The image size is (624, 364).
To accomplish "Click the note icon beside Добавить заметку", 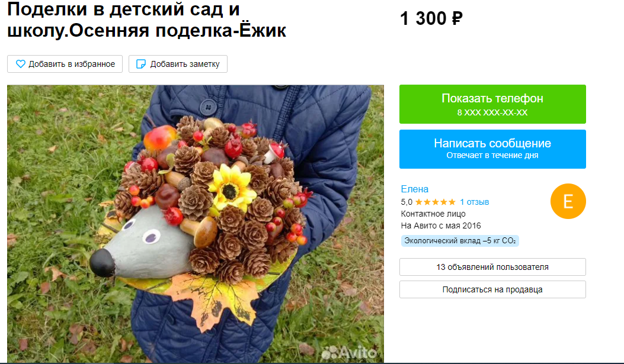I will click(x=141, y=64).
